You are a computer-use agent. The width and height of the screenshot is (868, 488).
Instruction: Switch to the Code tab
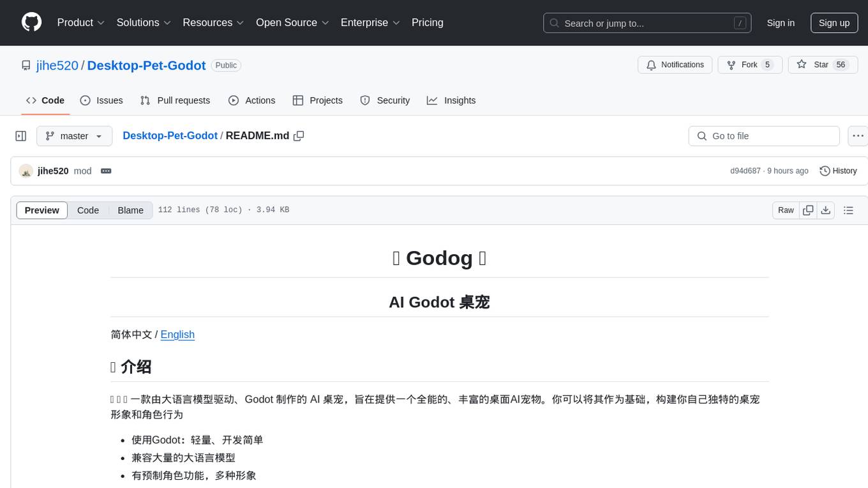point(45,100)
